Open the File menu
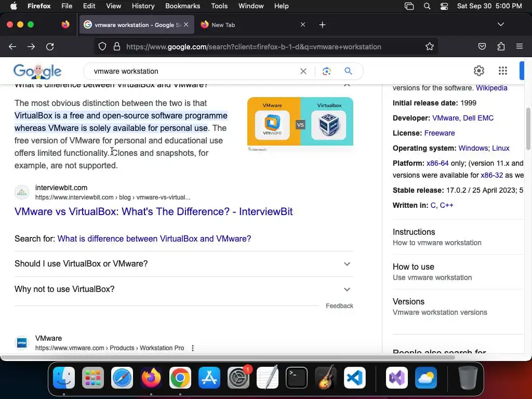Image resolution: width=532 pixels, height=399 pixels. (67, 6)
